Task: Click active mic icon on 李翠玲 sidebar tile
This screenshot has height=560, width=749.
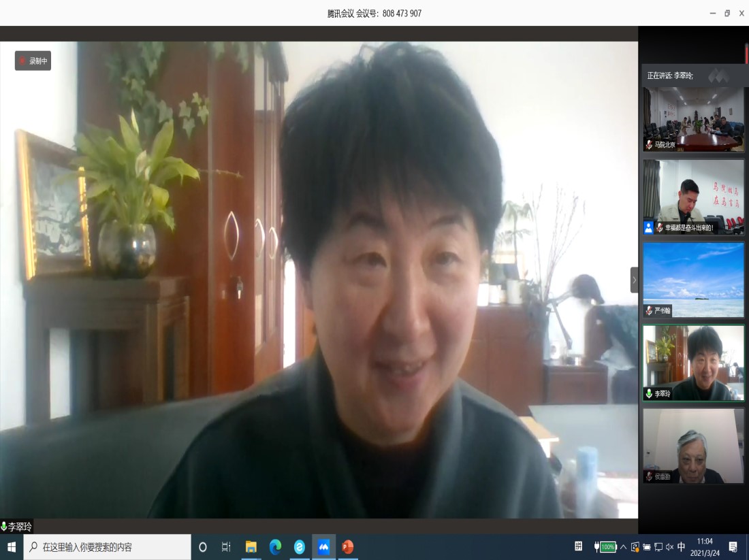Action: (650, 394)
